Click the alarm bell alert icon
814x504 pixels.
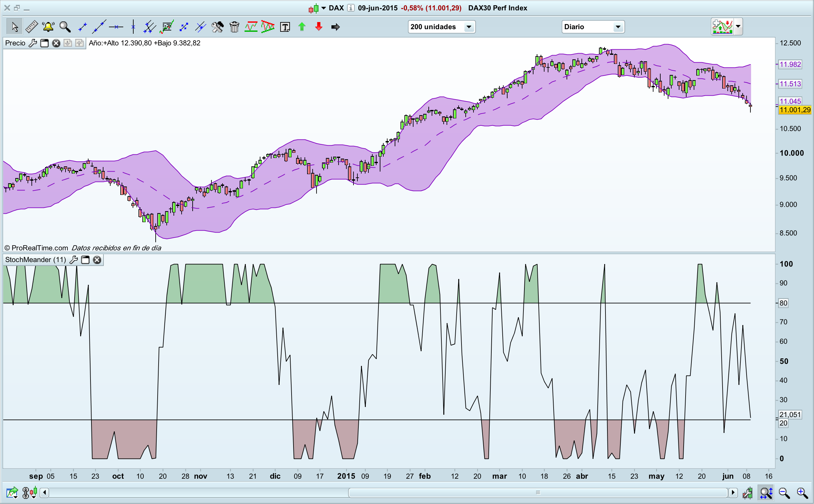[48, 27]
